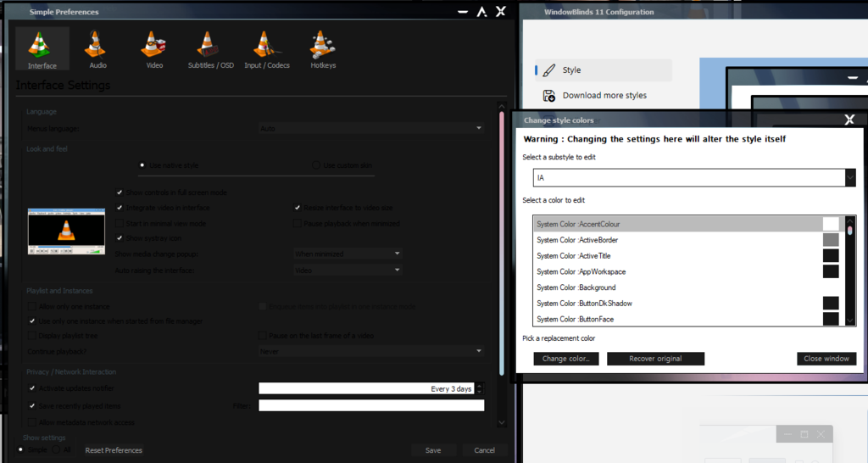Image resolution: width=868 pixels, height=463 pixels.
Task: Open the Audio preferences category
Action: (x=98, y=48)
